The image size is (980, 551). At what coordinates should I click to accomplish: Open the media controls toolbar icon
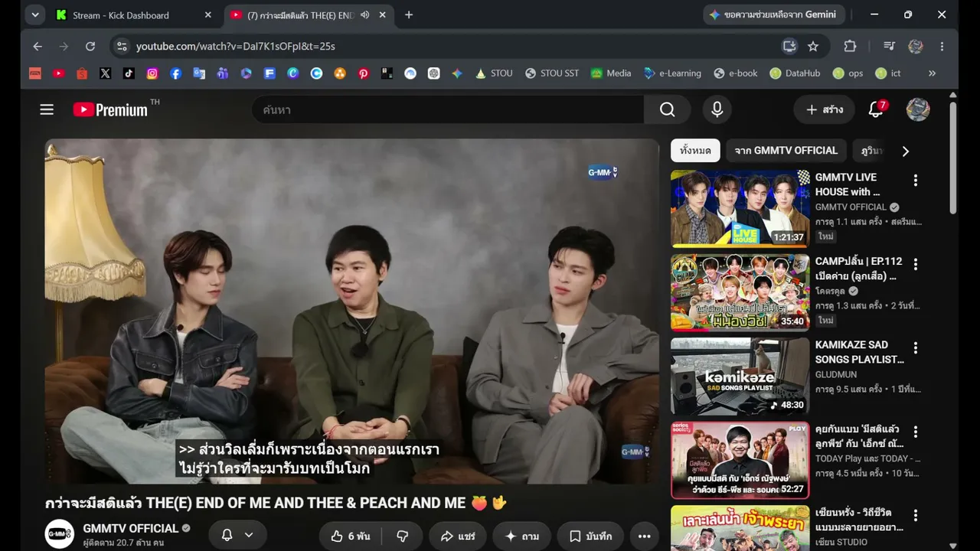click(x=889, y=46)
